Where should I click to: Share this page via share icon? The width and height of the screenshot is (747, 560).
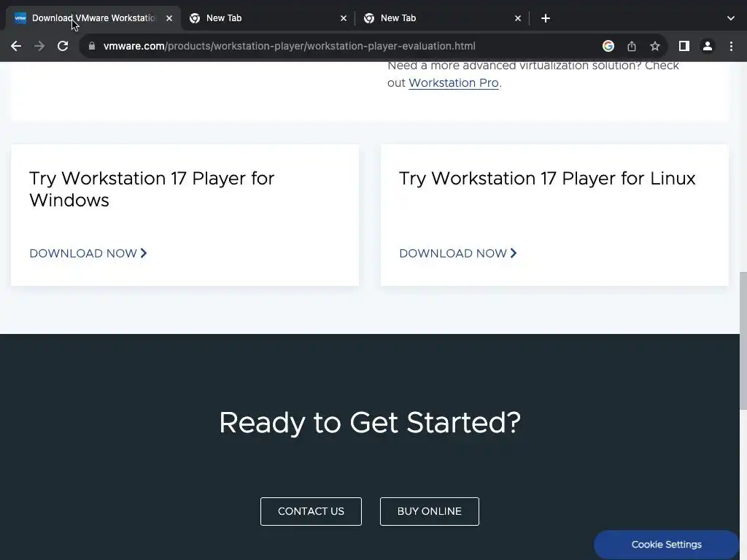point(632,46)
